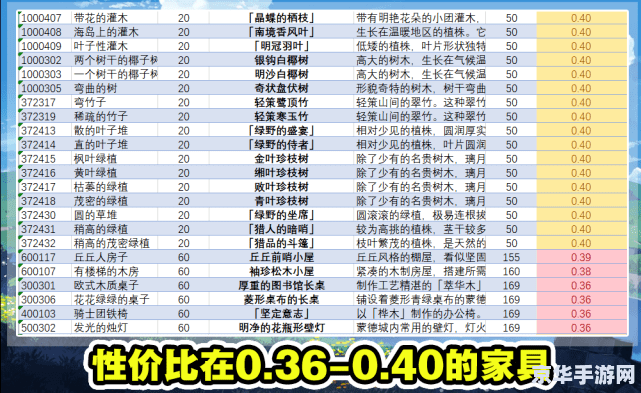The image size is (641, 393).
Task: Click the cell 丘丘人房子
Action: pyautogui.click(x=101, y=257)
